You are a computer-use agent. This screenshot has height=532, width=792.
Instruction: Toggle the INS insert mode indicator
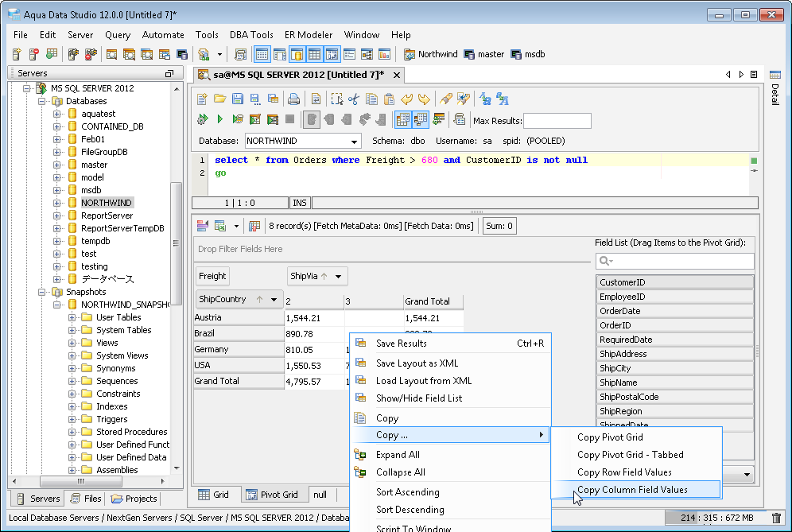click(300, 203)
